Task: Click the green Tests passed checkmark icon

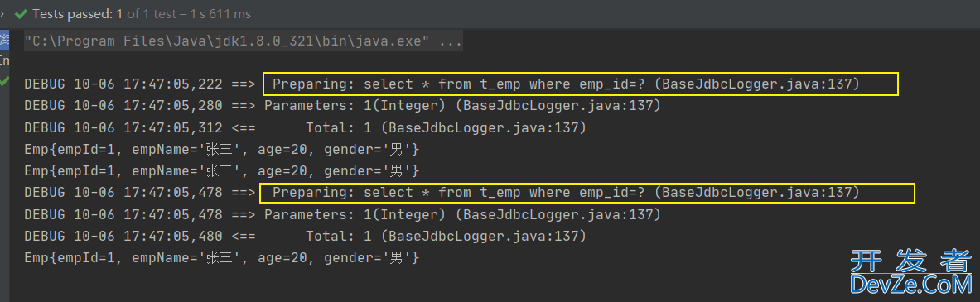Action: (21, 13)
